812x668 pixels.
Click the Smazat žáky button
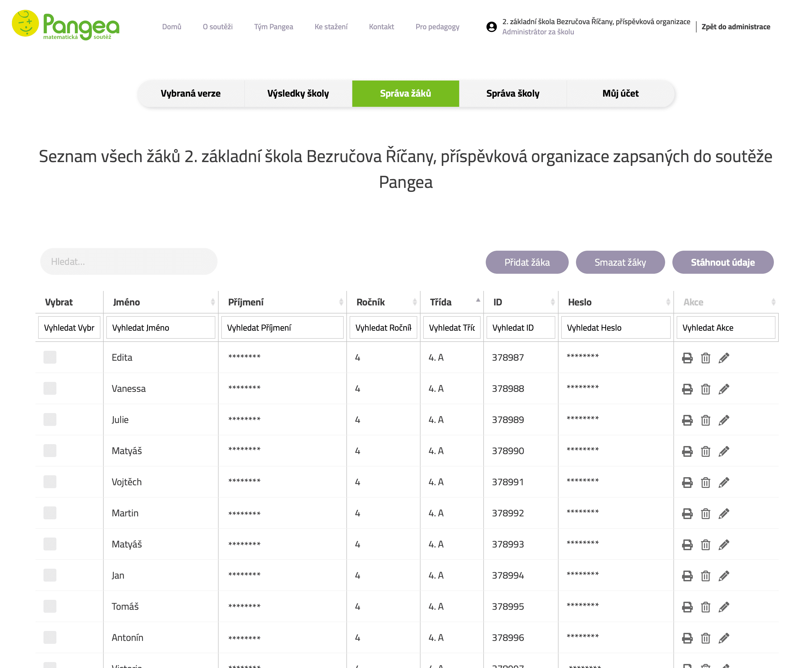pos(620,262)
